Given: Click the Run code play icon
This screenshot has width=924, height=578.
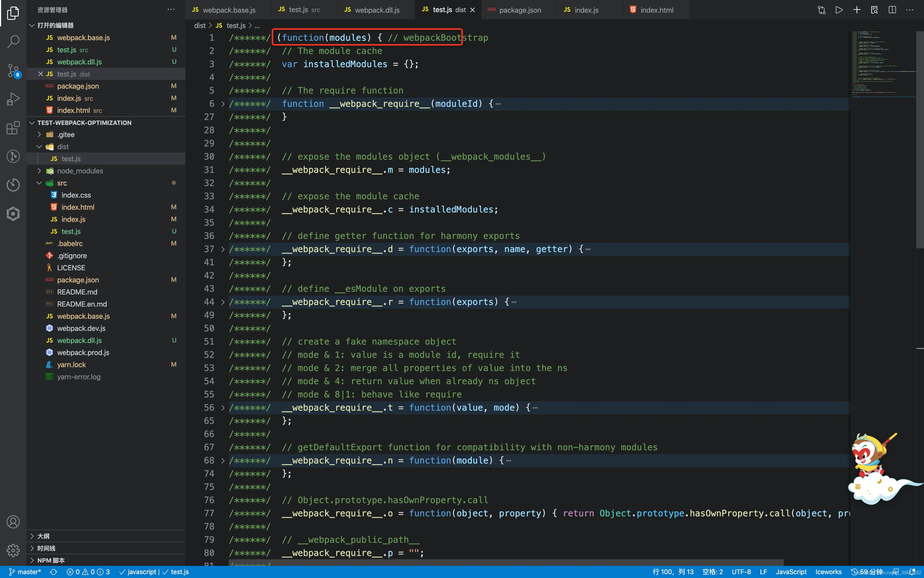Looking at the screenshot, I should (x=839, y=10).
